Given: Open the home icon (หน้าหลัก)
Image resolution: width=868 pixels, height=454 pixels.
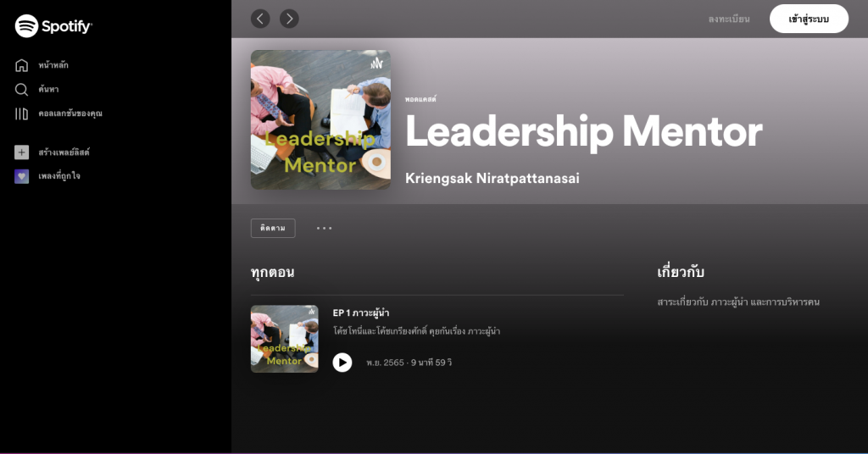Looking at the screenshot, I should click(x=21, y=65).
